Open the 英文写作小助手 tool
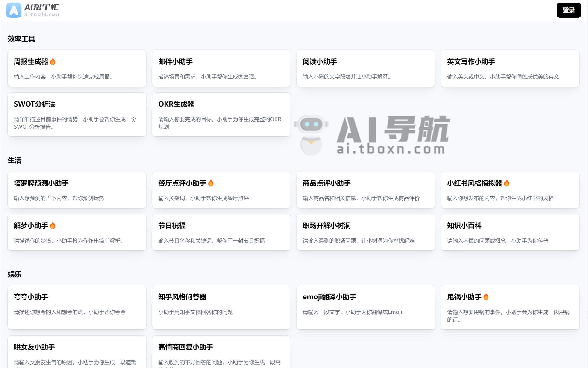588x368 pixels. [510, 69]
